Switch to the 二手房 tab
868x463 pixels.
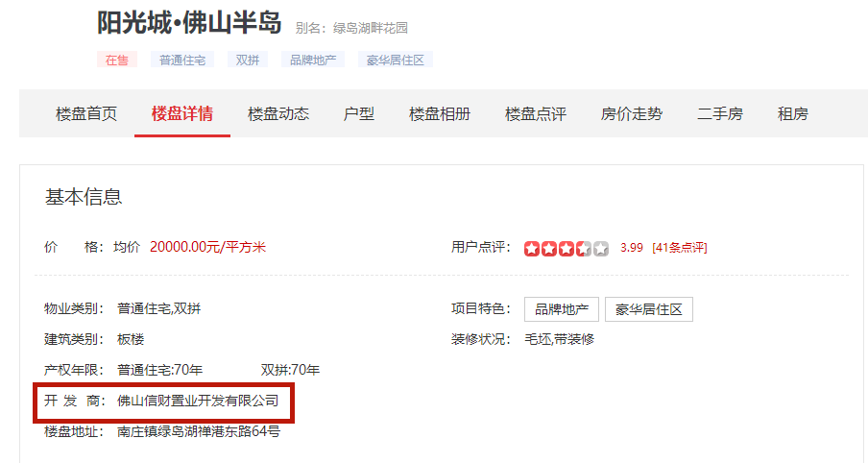[719, 113]
